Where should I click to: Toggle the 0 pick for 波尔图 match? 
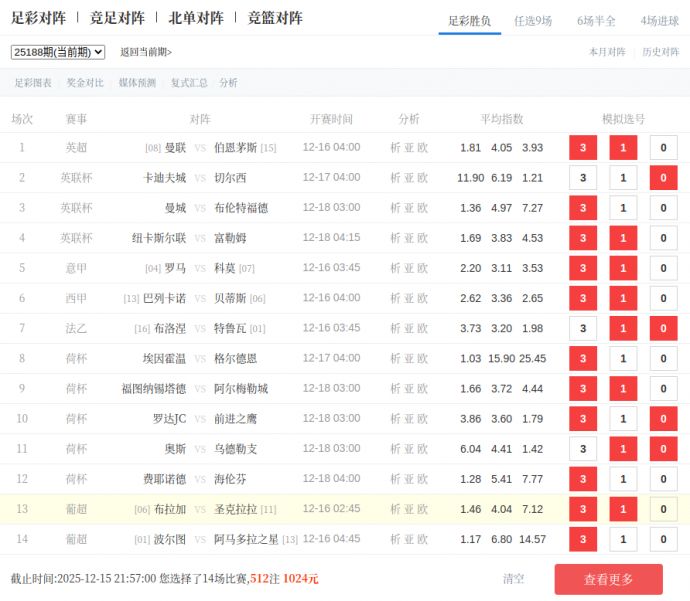tap(663, 539)
